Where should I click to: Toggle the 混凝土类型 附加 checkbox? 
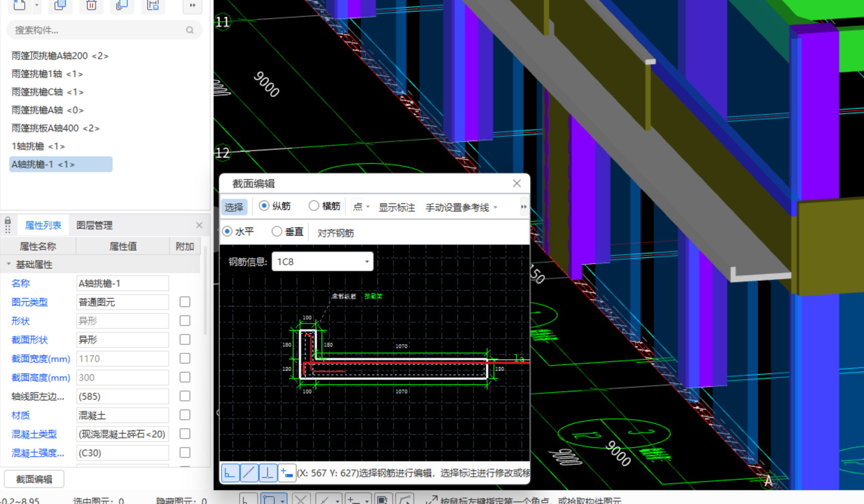(x=185, y=434)
